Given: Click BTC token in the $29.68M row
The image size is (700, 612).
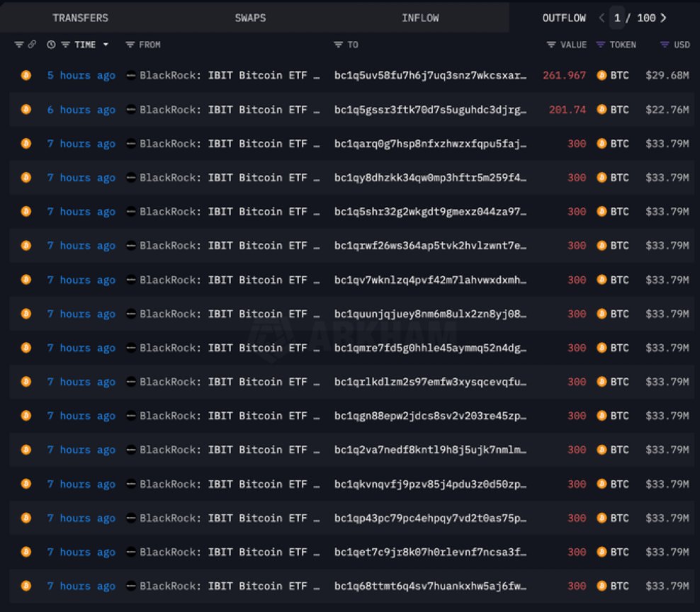Looking at the screenshot, I should click(x=613, y=76).
